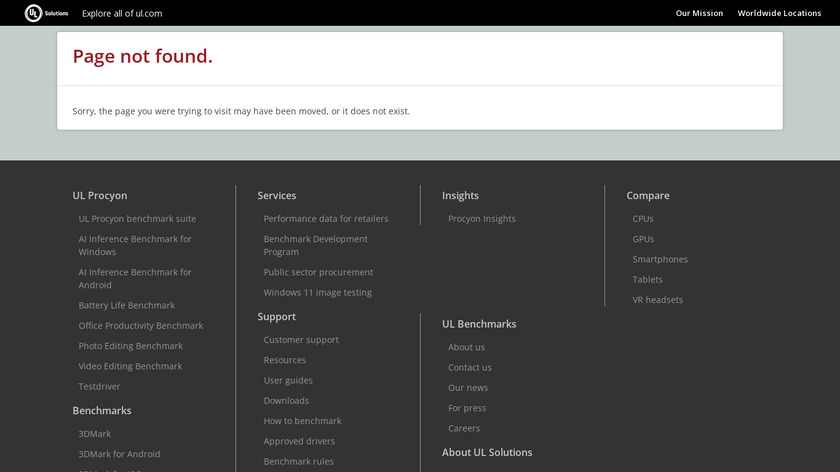Open VR headsets comparison link

click(x=657, y=300)
